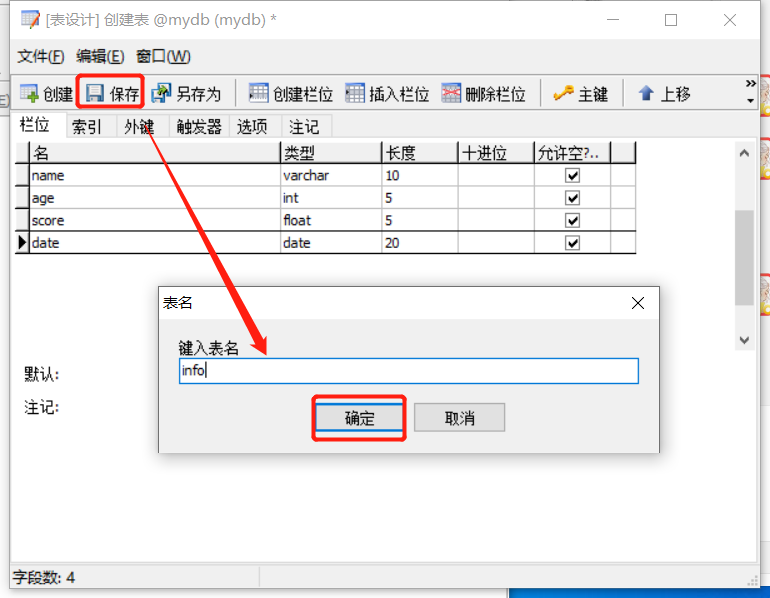770x598 pixels.
Task: Select the age field cell
Action: point(155,198)
